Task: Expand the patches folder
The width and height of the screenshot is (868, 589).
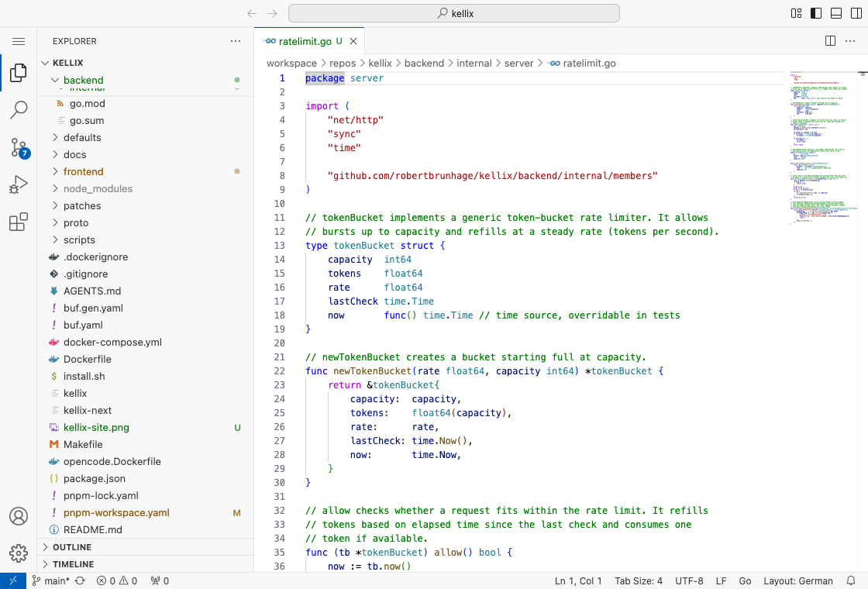Action: pos(146,205)
